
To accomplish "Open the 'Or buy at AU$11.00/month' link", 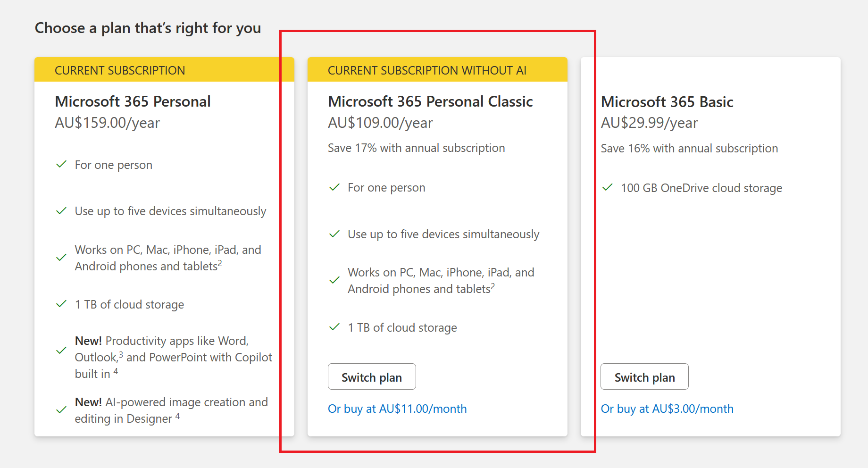I will pos(397,409).
